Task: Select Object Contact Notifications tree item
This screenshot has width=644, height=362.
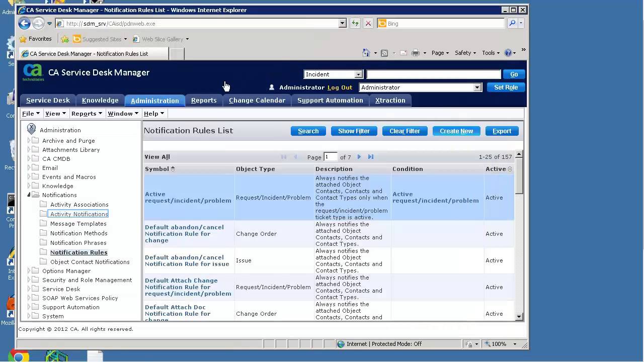Action: point(90,262)
